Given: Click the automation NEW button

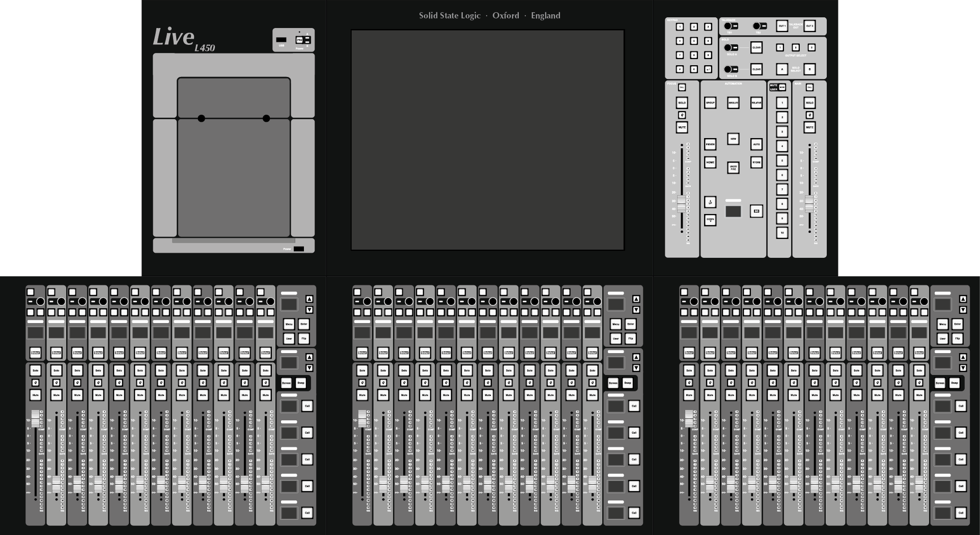Looking at the screenshot, I should [733, 139].
